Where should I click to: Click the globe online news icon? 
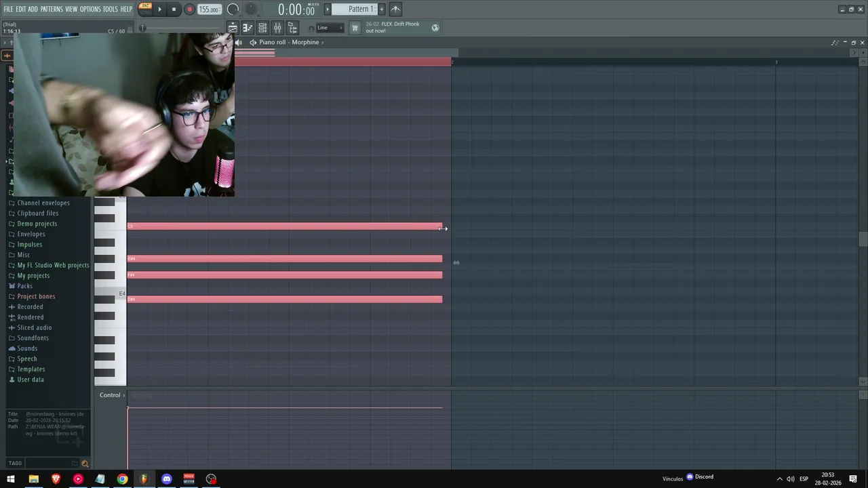(435, 28)
